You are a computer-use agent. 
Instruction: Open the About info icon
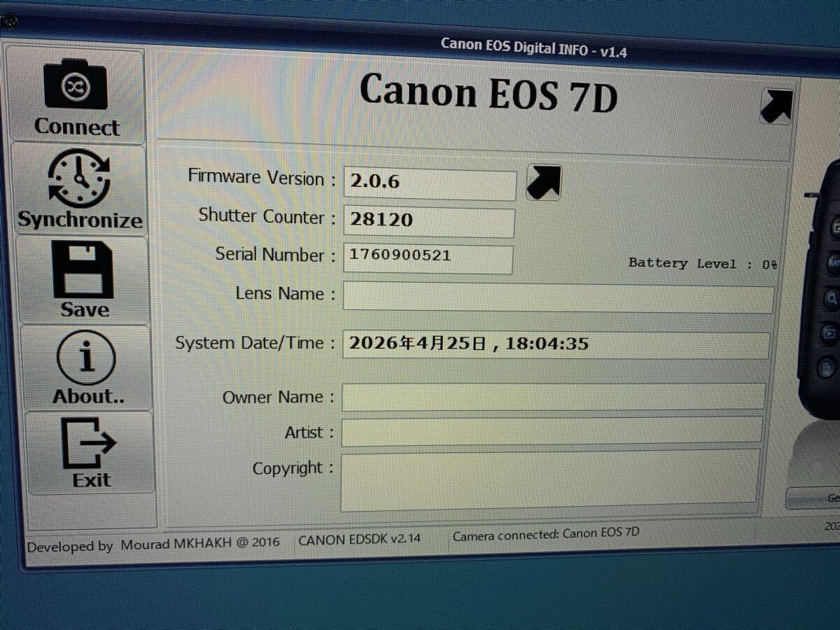pyautogui.click(x=86, y=358)
